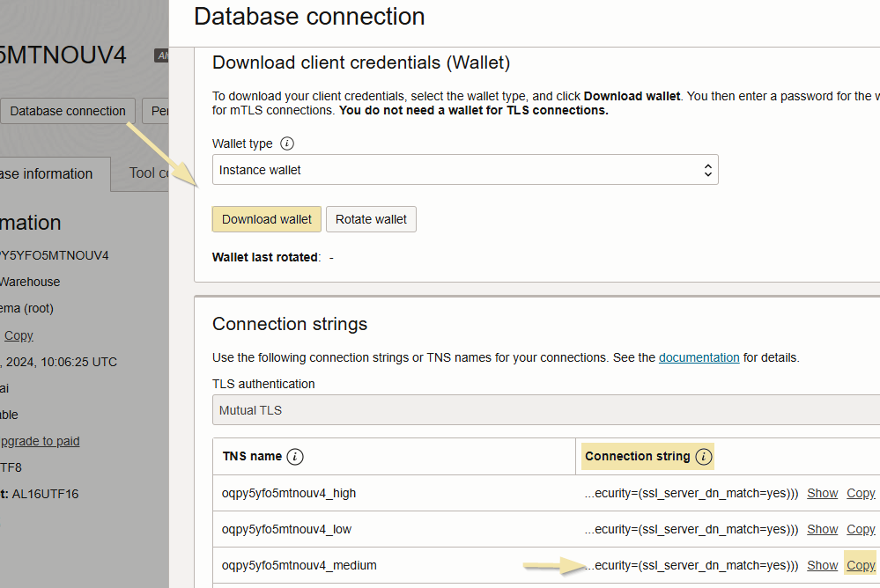Screen dimensions: 880x588
Task: Click the TNS name info icon
Action: (297, 456)
